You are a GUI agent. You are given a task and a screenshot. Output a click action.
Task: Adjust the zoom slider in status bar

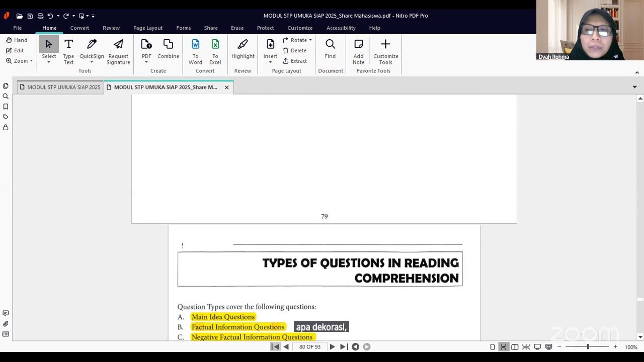587,347
